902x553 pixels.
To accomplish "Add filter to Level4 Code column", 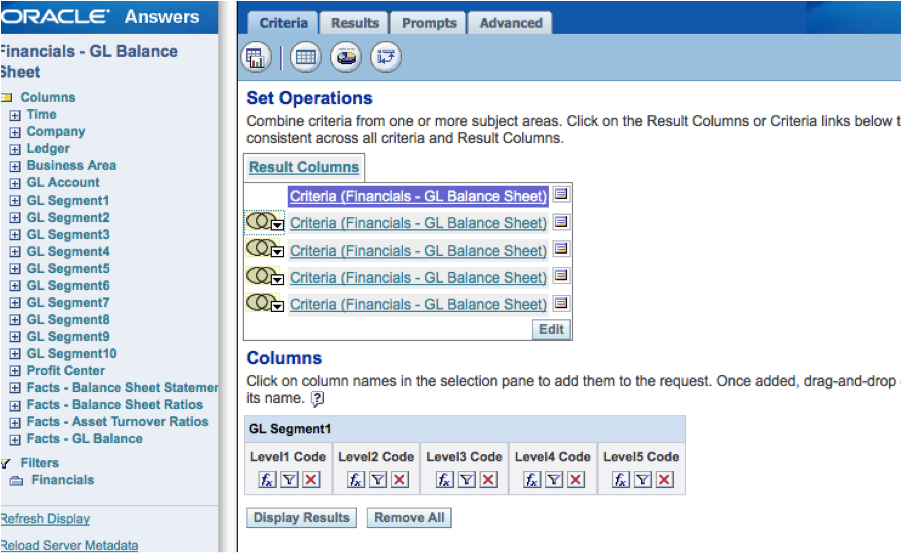I will coord(554,479).
